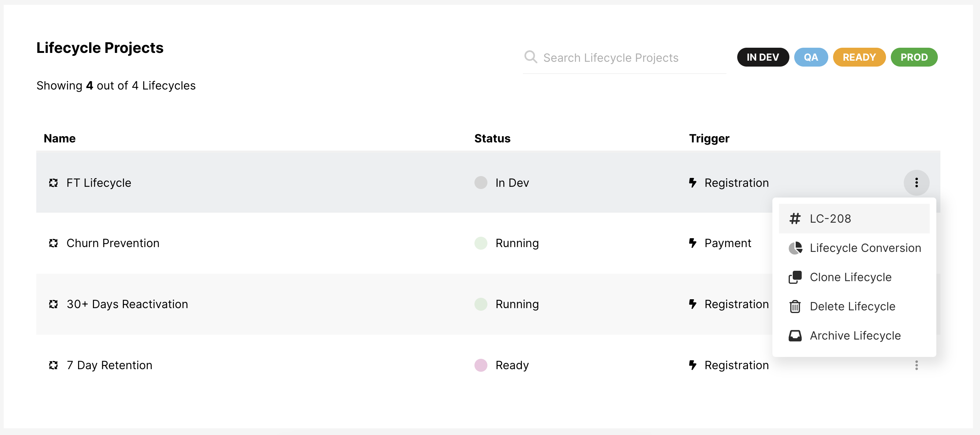The height and width of the screenshot is (435, 980).
Task: Click the FT Lifecycle cycle icon
Action: pyautogui.click(x=53, y=183)
